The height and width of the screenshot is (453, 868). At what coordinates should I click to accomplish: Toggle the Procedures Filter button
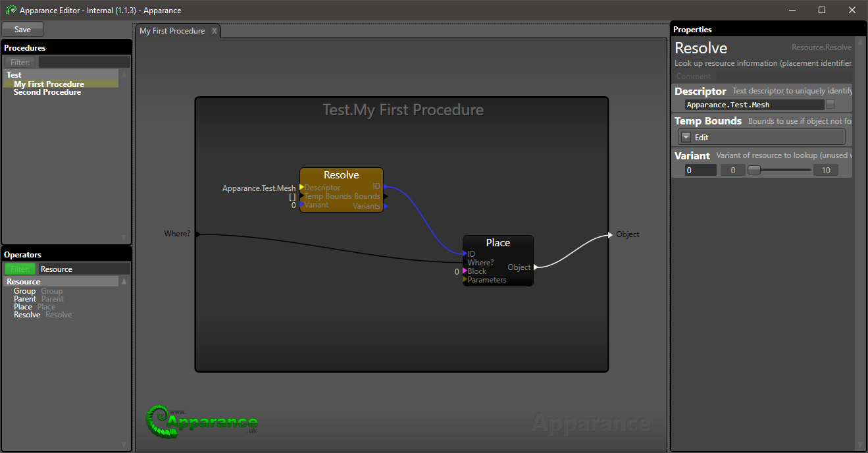[x=20, y=63]
